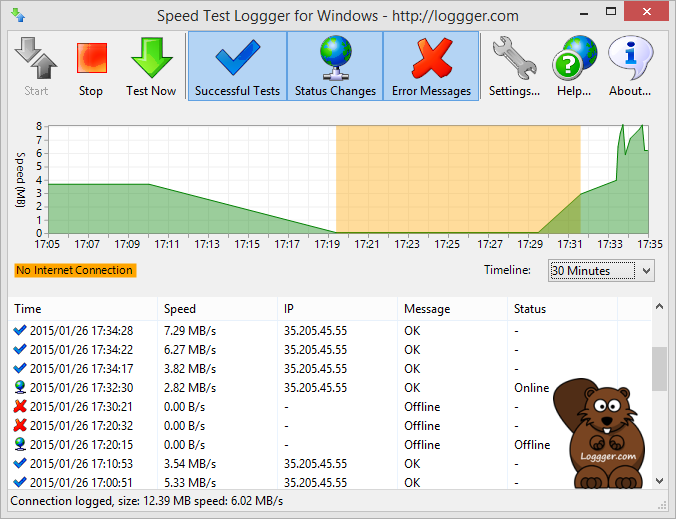Click the orange offline region in graph
Image resolution: width=676 pixels, height=519 pixels.
coord(458,179)
